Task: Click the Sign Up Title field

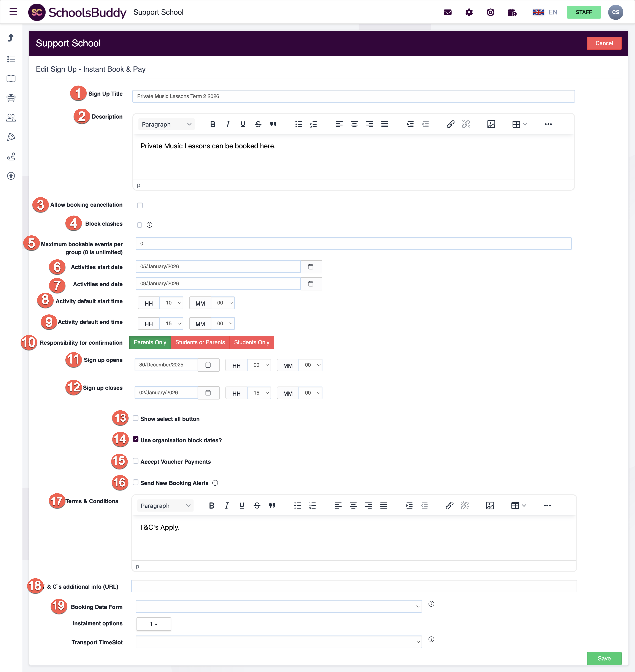Action: coord(353,96)
